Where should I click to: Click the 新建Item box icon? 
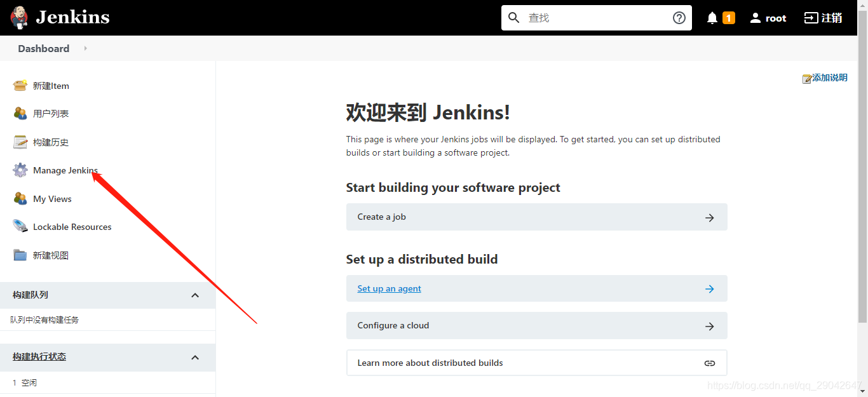click(20, 85)
